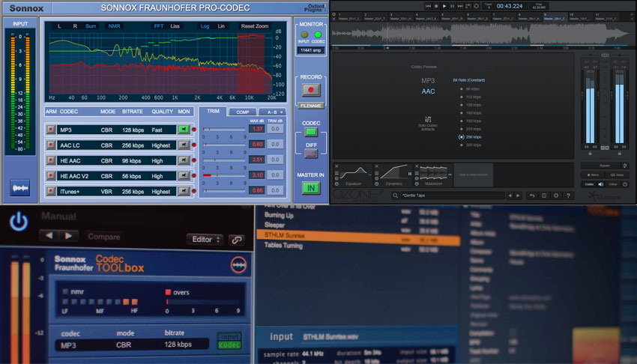Screen dimensions: 637x364
Task: Click Reset Zoom on the spectrum
Action: (255, 26)
